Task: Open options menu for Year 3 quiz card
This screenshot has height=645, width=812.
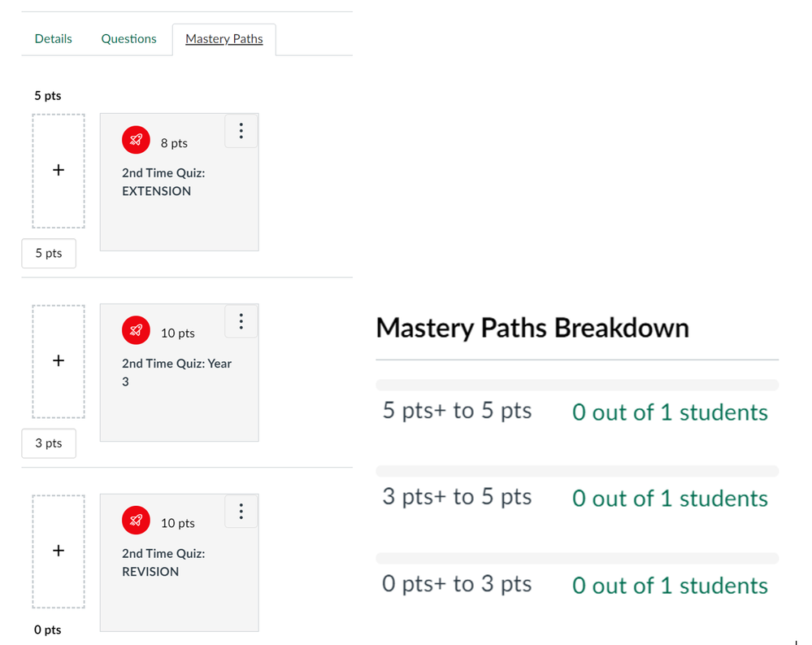Action: [241, 321]
